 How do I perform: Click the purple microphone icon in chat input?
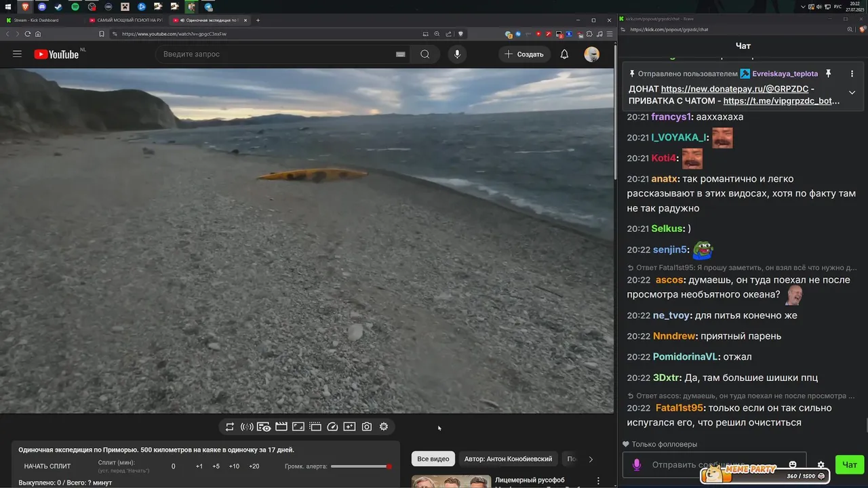[x=636, y=465]
